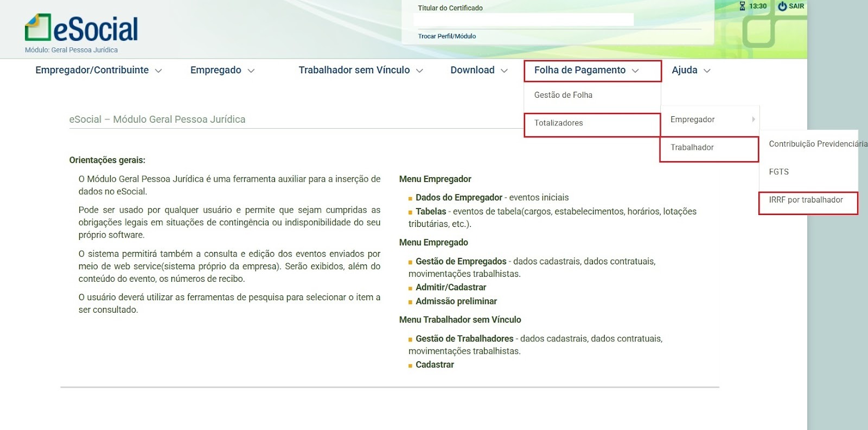868x430 pixels.
Task: Expand chevron next to Download
Action: pos(504,71)
